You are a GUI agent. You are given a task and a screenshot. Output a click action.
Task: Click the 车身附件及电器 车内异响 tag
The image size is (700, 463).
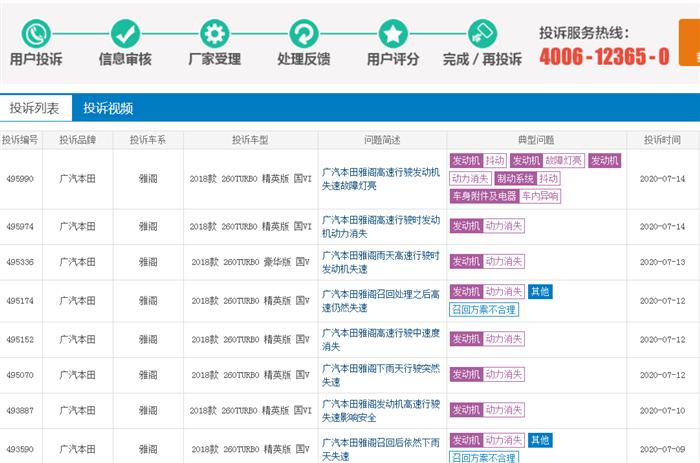(505, 196)
